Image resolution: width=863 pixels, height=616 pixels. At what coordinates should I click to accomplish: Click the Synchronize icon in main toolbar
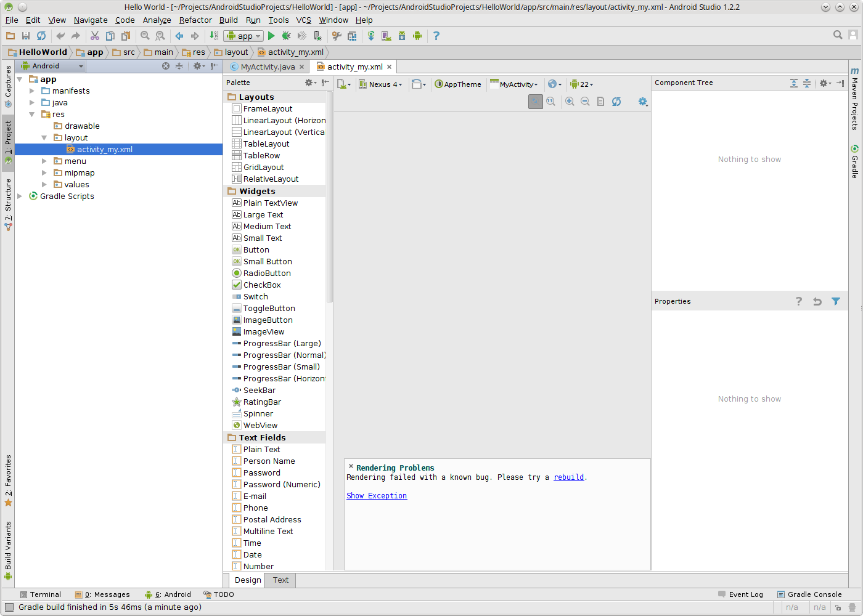[x=41, y=36]
